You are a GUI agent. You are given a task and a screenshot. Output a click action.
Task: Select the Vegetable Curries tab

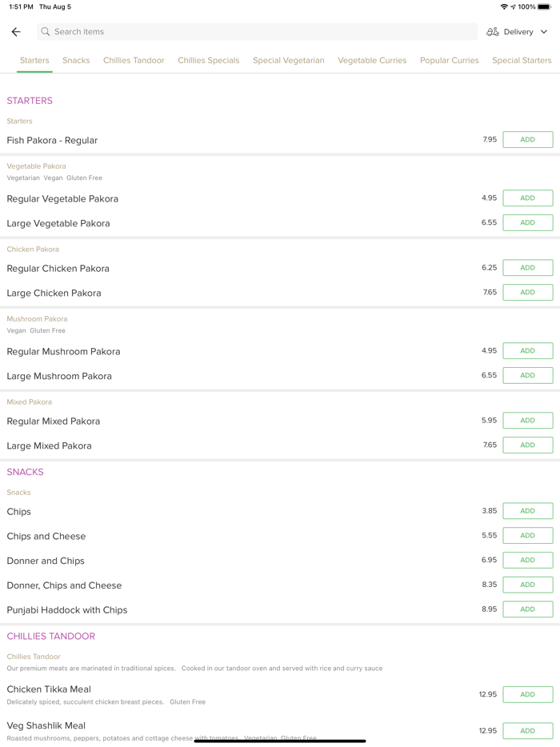[372, 61]
